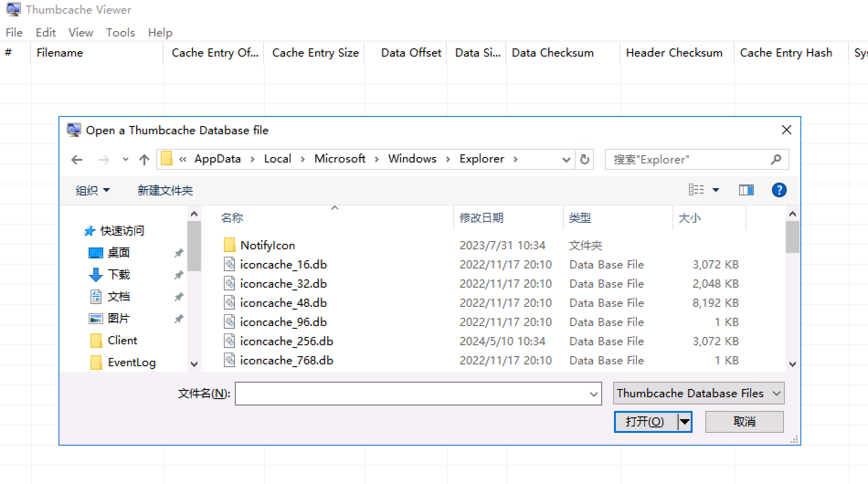The height and width of the screenshot is (484, 868).
Task: Click the search magnifier in the search box
Action: click(x=776, y=159)
